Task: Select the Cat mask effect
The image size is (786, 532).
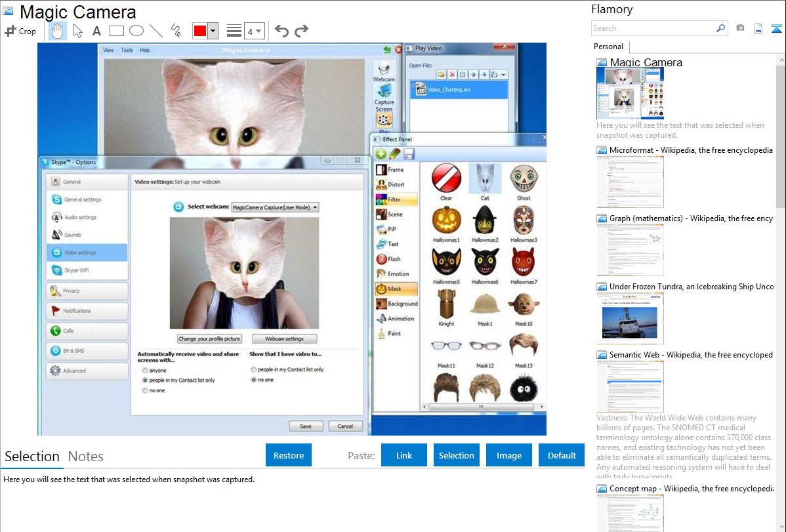Action: pyautogui.click(x=485, y=182)
